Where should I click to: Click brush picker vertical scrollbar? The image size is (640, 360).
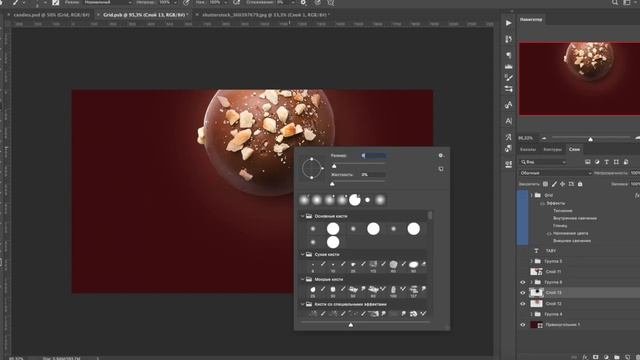(429, 216)
